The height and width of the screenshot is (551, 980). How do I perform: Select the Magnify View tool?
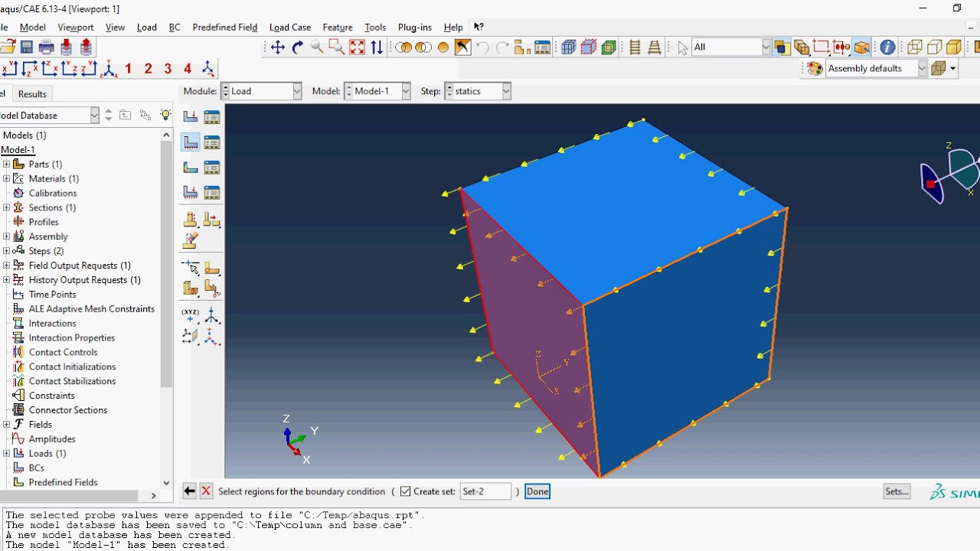point(317,47)
